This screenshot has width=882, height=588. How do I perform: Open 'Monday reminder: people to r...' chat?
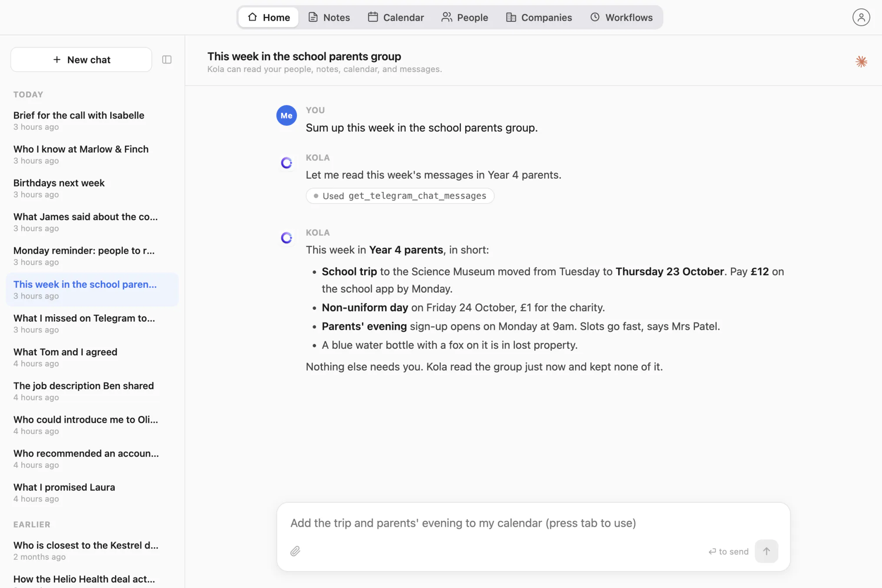92,256
